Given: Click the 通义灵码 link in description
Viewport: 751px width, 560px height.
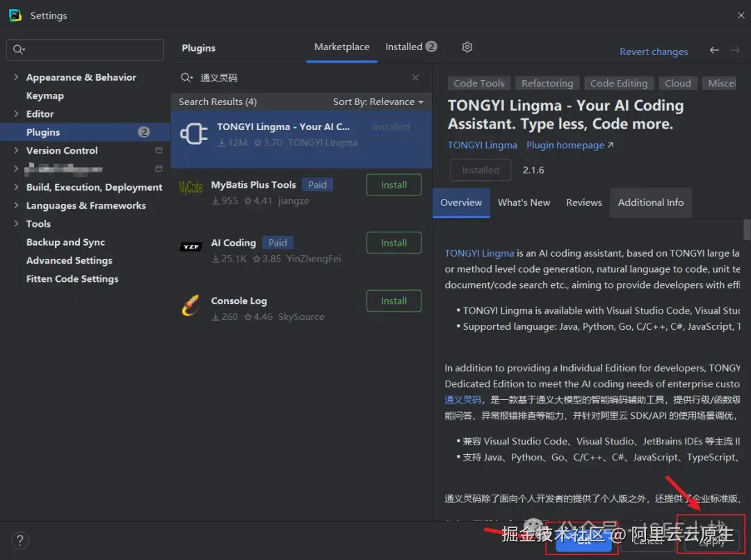Looking at the screenshot, I should [462, 399].
